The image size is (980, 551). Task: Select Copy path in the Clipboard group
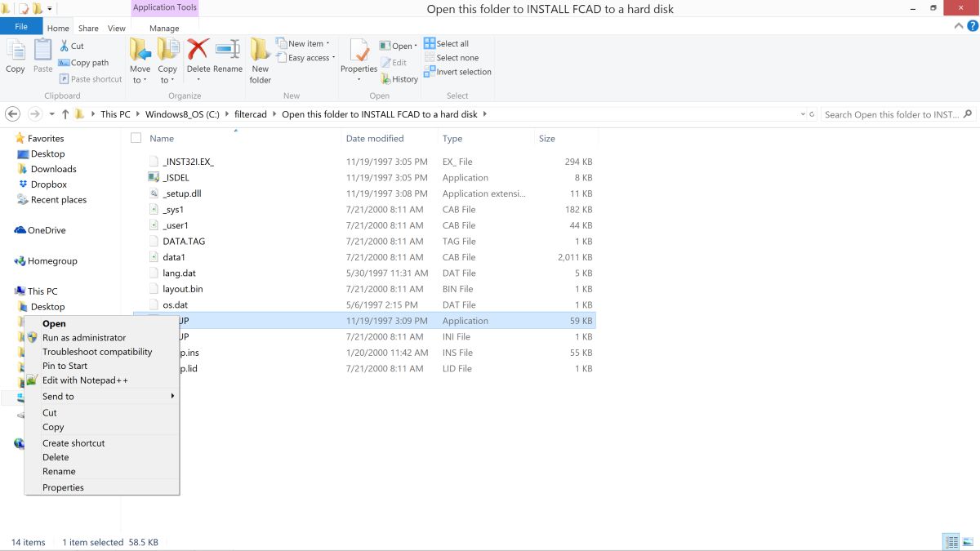[84, 63]
